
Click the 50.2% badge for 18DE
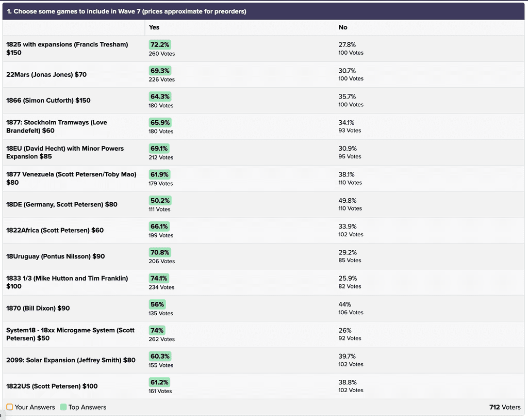(159, 200)
